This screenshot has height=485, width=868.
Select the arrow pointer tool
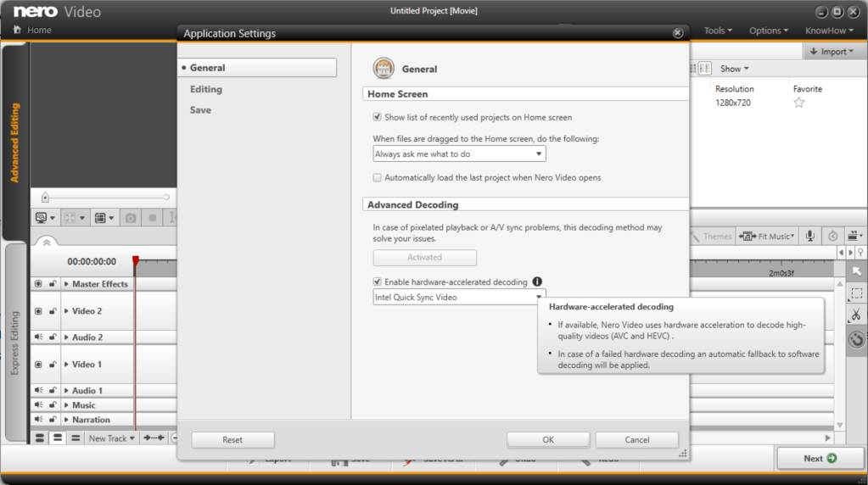(856, 271)
